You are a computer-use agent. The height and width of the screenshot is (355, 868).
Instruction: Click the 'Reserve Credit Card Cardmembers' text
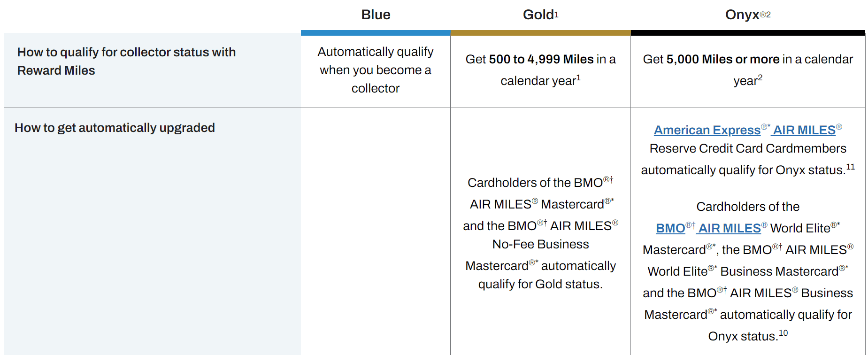748,148
